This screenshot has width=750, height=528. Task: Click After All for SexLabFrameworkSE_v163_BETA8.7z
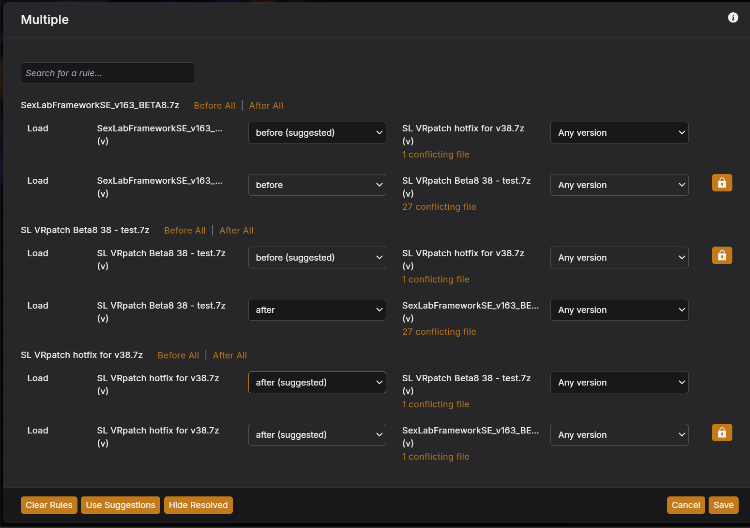[x=266, y=106]
